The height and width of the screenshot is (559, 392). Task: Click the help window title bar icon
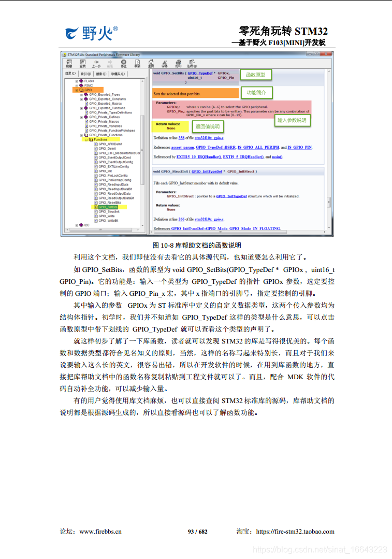(65, 54)
